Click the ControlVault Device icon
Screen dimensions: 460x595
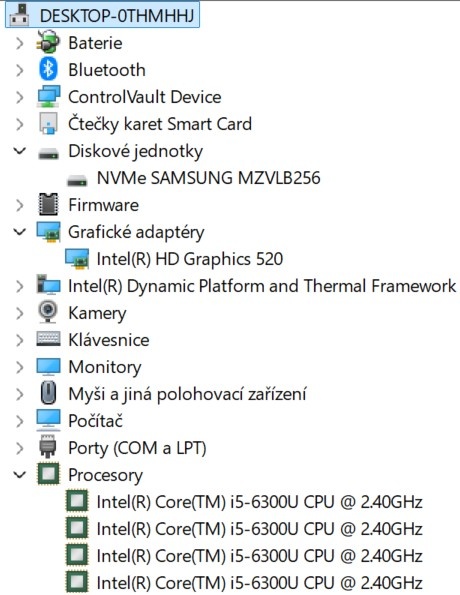tap(48, 97)
